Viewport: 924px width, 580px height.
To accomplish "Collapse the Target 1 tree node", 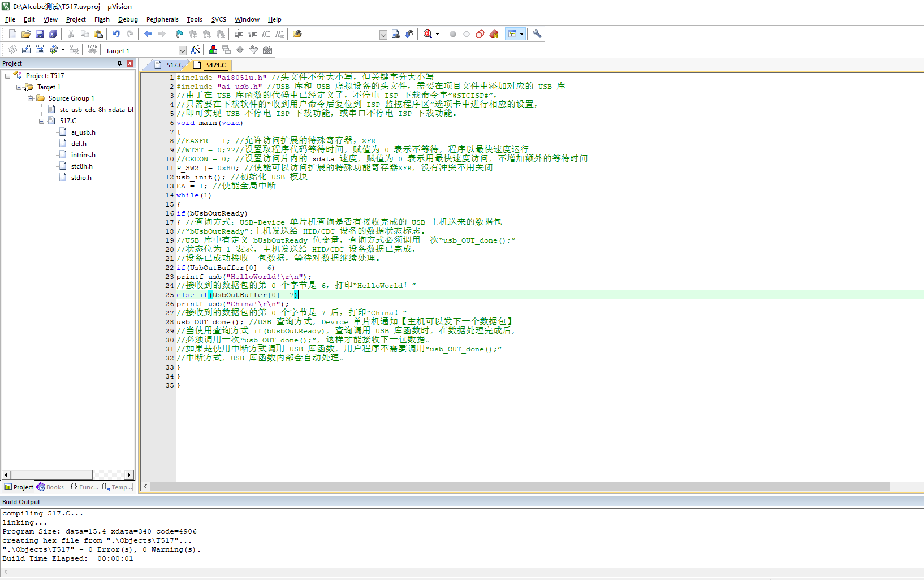I will [x=19, y=87].
